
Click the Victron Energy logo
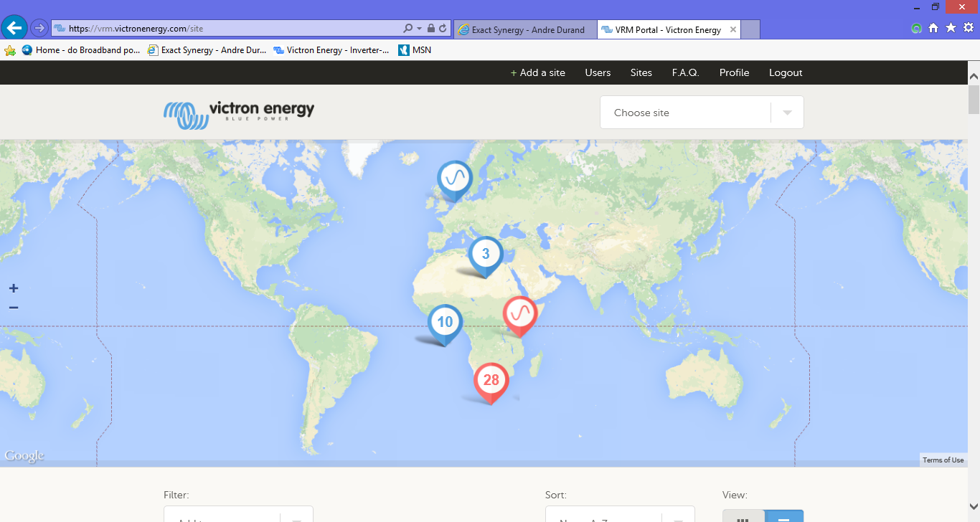(x=239, y=113)
